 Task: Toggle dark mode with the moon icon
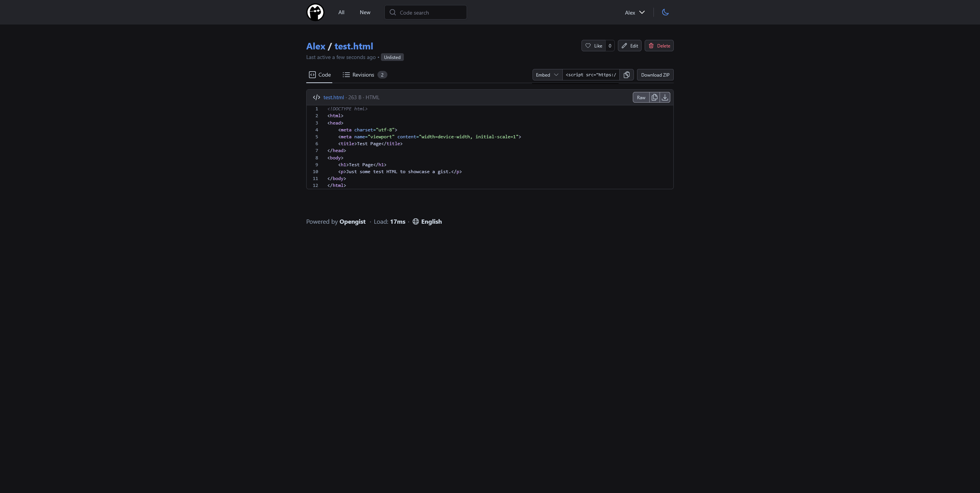tap(665, 12)
